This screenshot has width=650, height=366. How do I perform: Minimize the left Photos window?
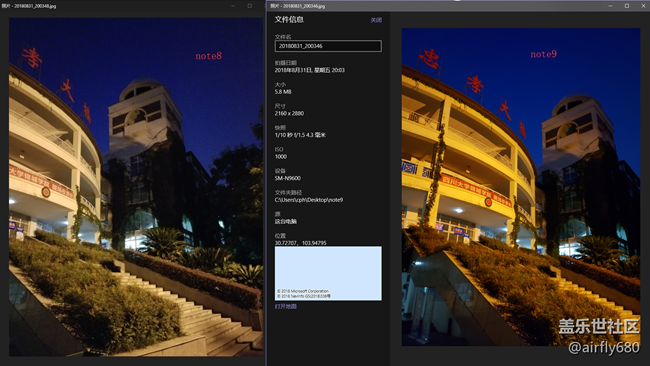[x=233, y=6]
